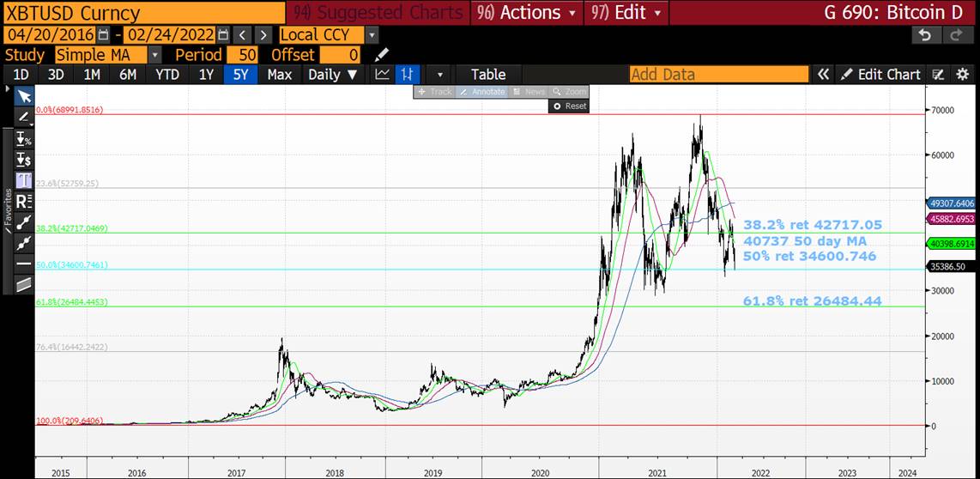The image size is (980, 479).
Task: Open chart settings gear icon
Action: [x=962, y=75]
